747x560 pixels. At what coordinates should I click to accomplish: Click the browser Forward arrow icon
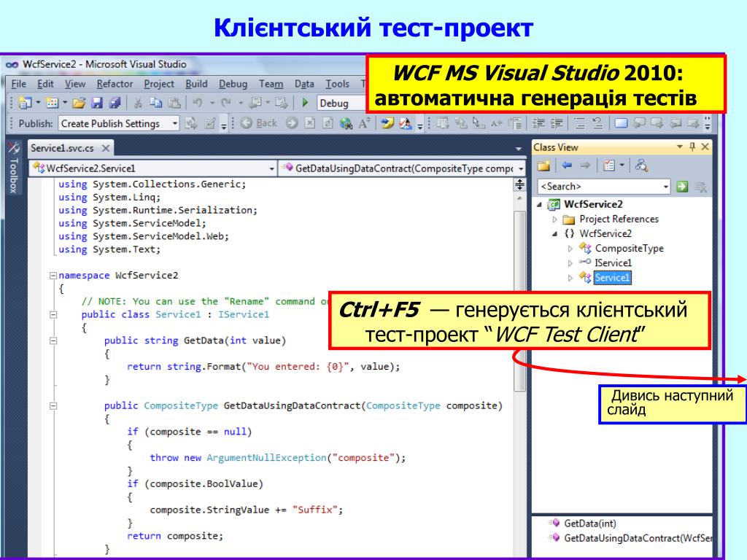tap(292, 123)
